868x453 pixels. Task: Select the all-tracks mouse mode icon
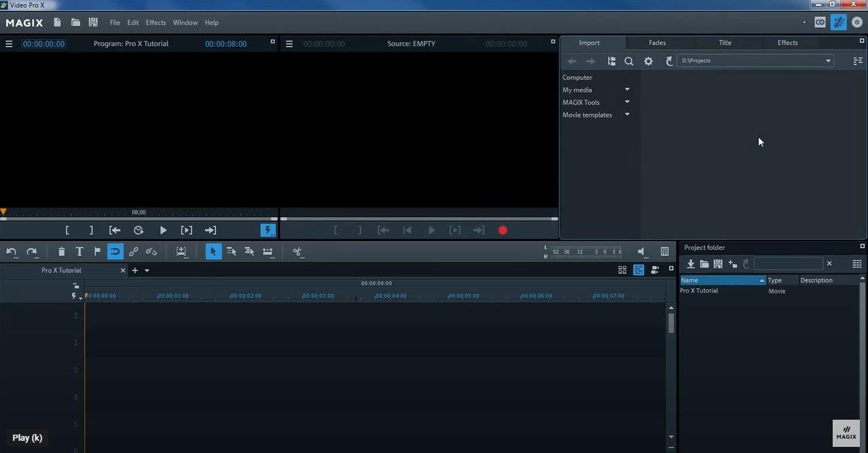pyautogui.click(x=249, y=251)
